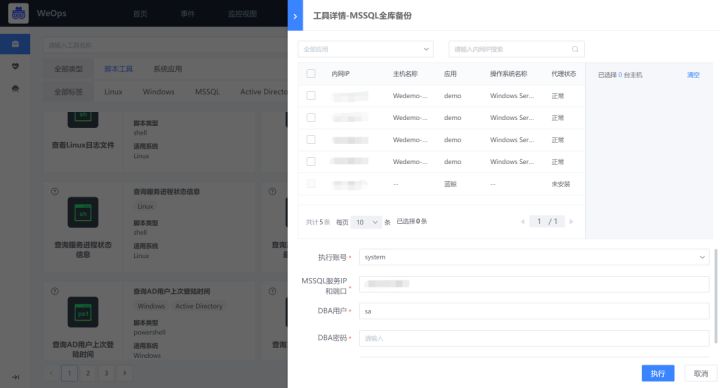Go to the previous page of tool list
This screenshot has width=720, height=388.
pyautogui.click(x=51, y=373)
